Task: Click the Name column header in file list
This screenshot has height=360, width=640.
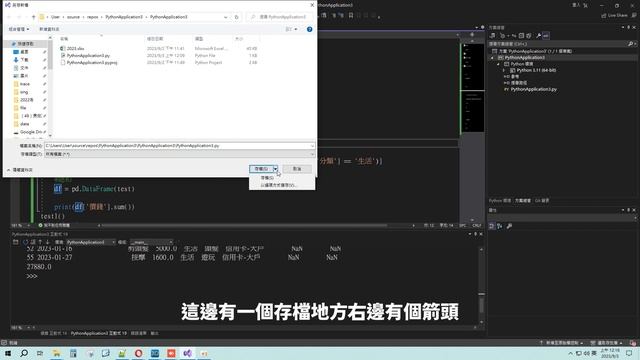Action: pos(64,39)
